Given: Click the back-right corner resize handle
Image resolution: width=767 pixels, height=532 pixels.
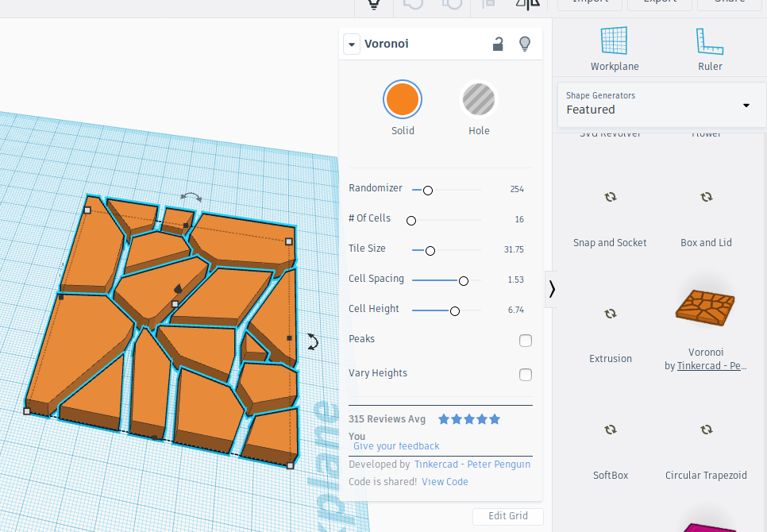Looking at the screenshot, I should [288, 241].
